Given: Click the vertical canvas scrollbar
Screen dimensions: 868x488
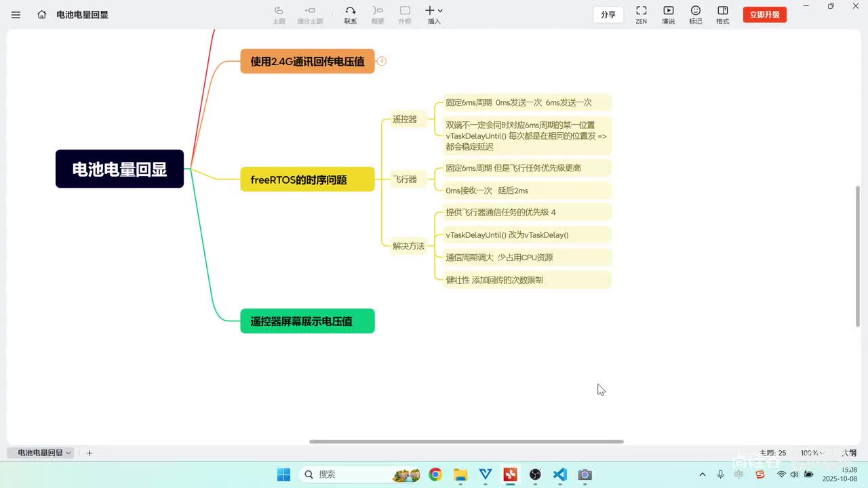Looking at the screenshot, I should pyautogui.click(x=859, y=256).
